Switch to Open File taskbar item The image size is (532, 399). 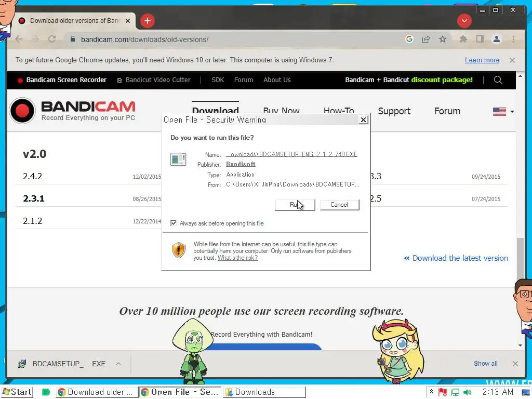tap(180, 392)
